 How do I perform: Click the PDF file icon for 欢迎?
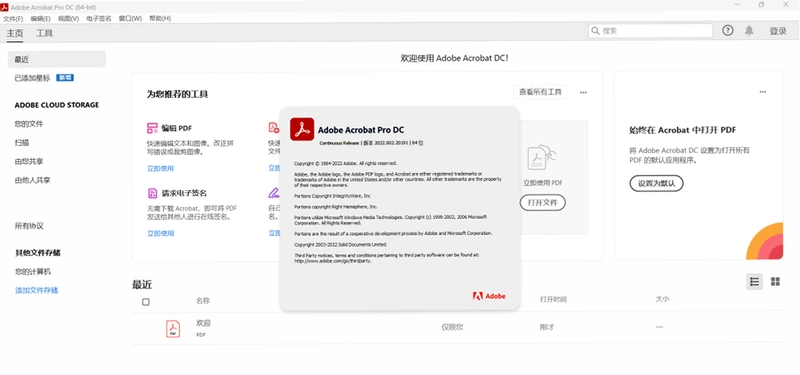click(173, 328)
